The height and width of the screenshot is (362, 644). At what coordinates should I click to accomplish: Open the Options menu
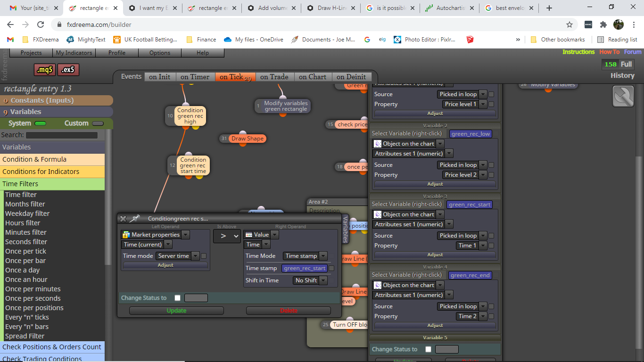pos(160,53)
